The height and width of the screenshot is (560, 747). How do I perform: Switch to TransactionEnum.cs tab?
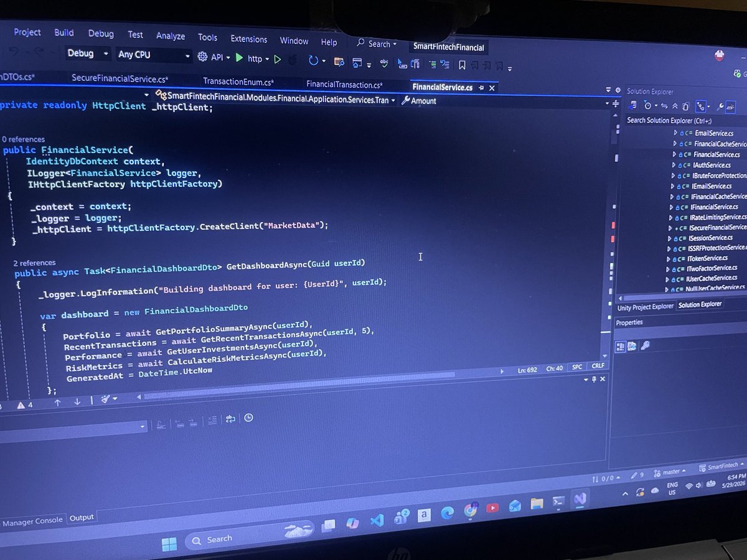point(238,82)
